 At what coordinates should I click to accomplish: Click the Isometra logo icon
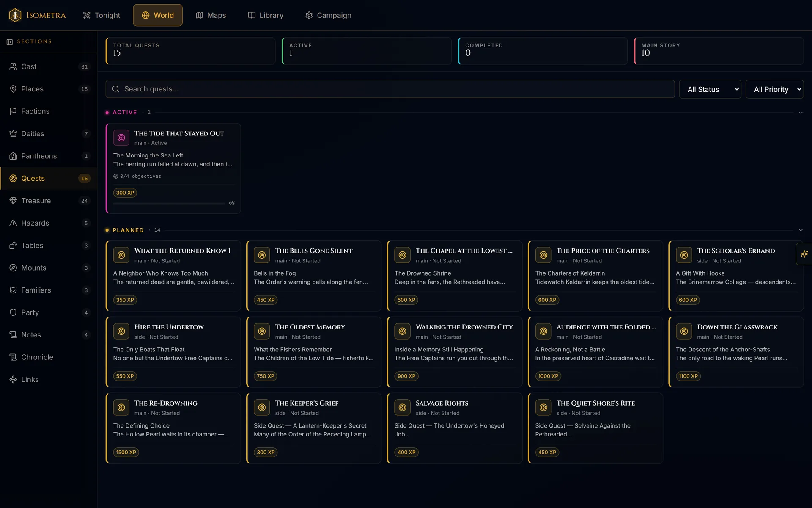(15, 15)
